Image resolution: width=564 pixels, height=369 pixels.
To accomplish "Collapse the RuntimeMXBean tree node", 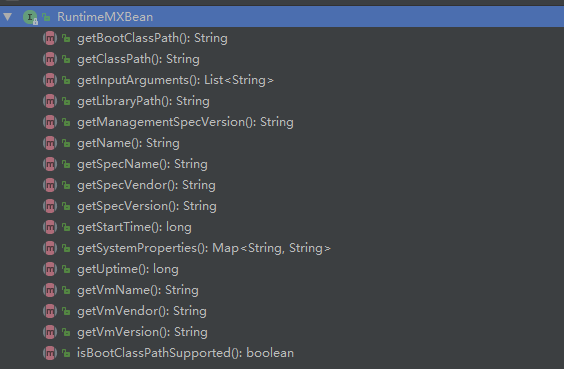I will coord(8,17).
